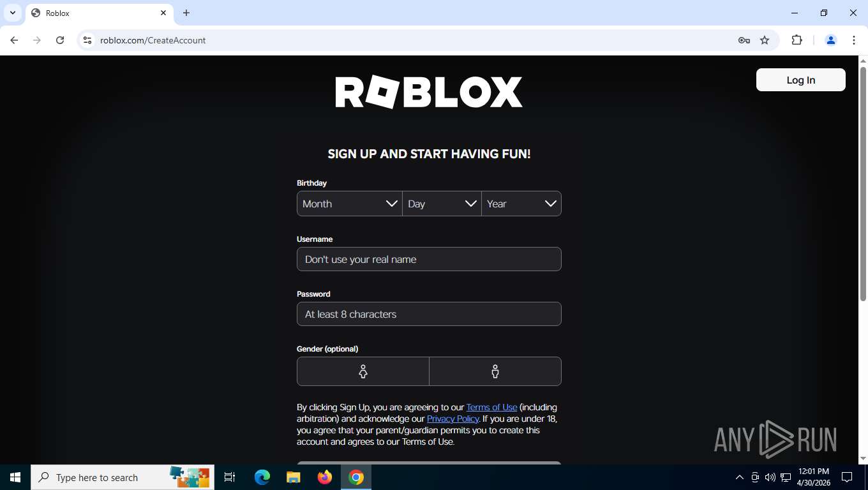The height and width of the screenshot is (490, 868).
Task: Launch Firefox from taskbar
Action: (x=325, y=477)
